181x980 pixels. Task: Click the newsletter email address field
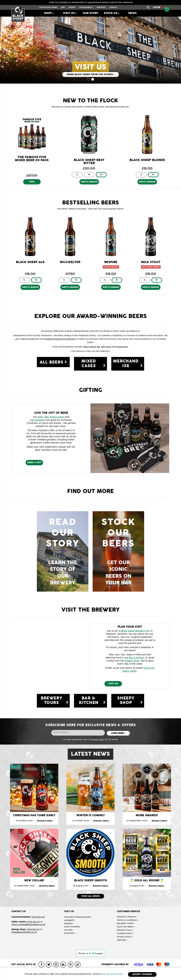[78, 732]
